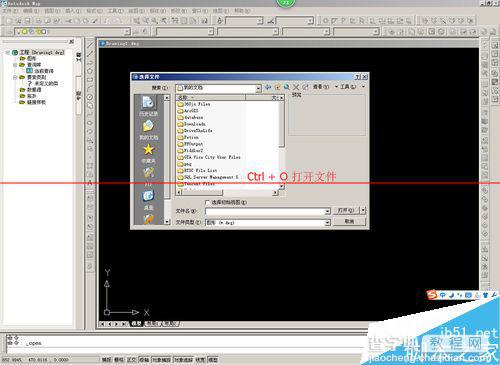This screenshot has width=500, height=365.
Task: Toggle the Snap (捕捉) status bar button
Action: (106, 360)
